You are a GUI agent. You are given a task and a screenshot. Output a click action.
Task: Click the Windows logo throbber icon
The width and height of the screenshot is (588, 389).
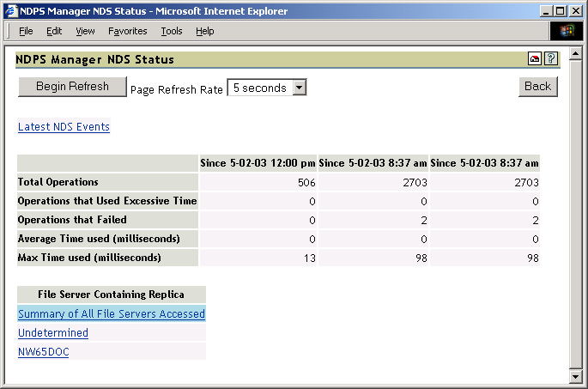(566, 31)
